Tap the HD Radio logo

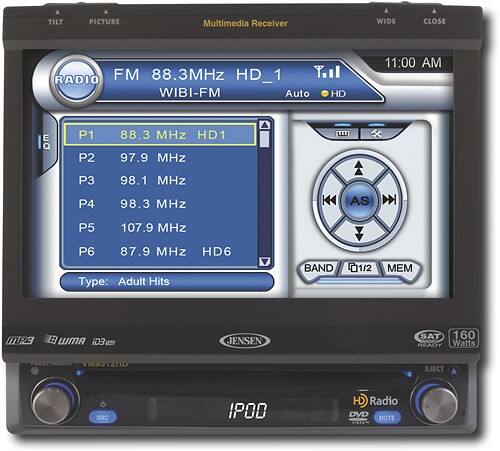[375, 400]
